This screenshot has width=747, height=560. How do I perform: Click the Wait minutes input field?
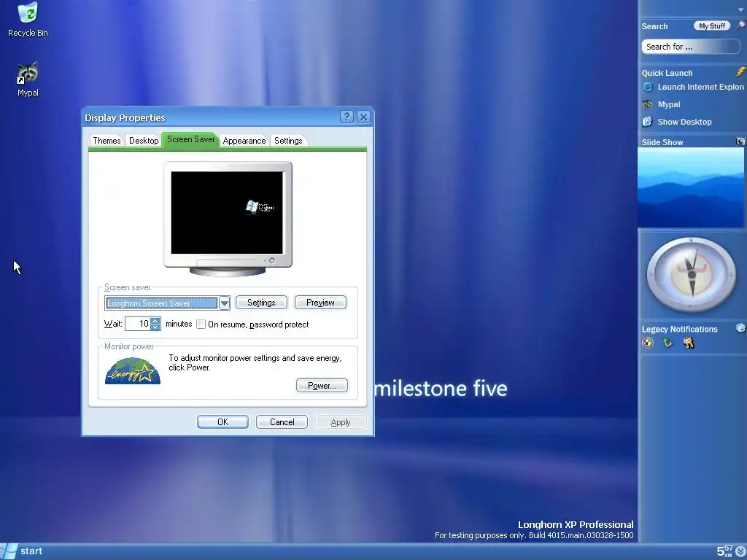pos(138,324)
